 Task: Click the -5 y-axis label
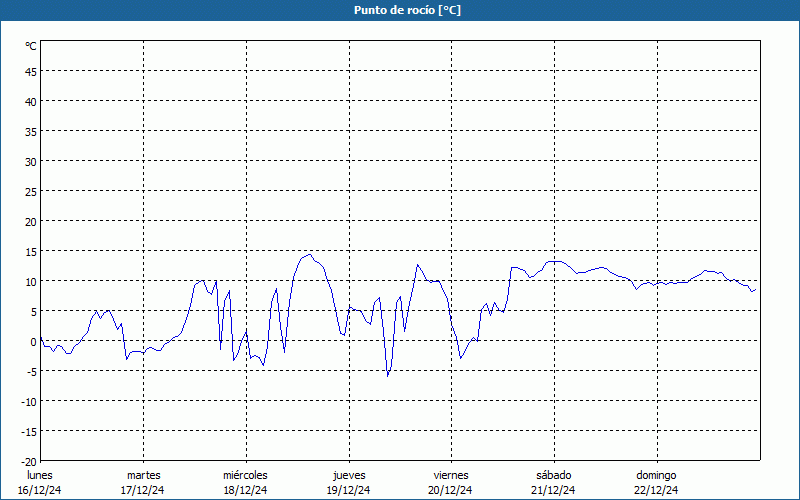pos(31,372)
